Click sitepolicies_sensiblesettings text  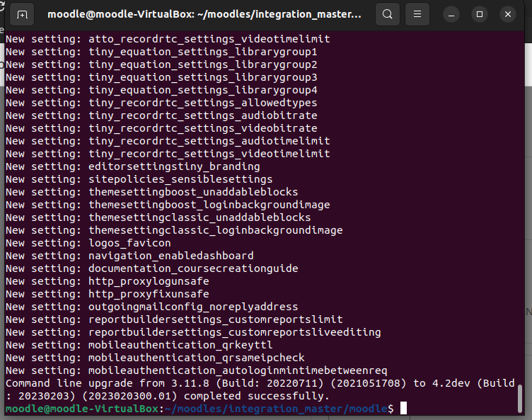point(180,179)
